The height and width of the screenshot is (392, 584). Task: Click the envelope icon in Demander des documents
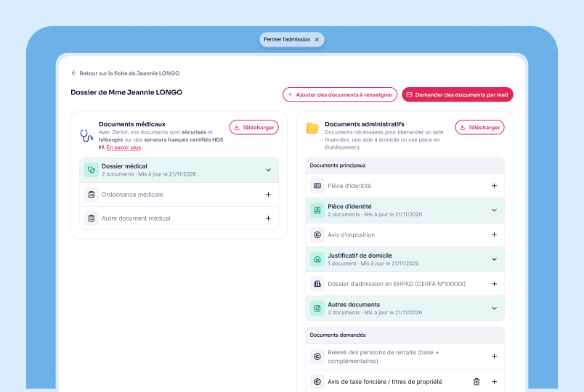[x=410, y=94]
